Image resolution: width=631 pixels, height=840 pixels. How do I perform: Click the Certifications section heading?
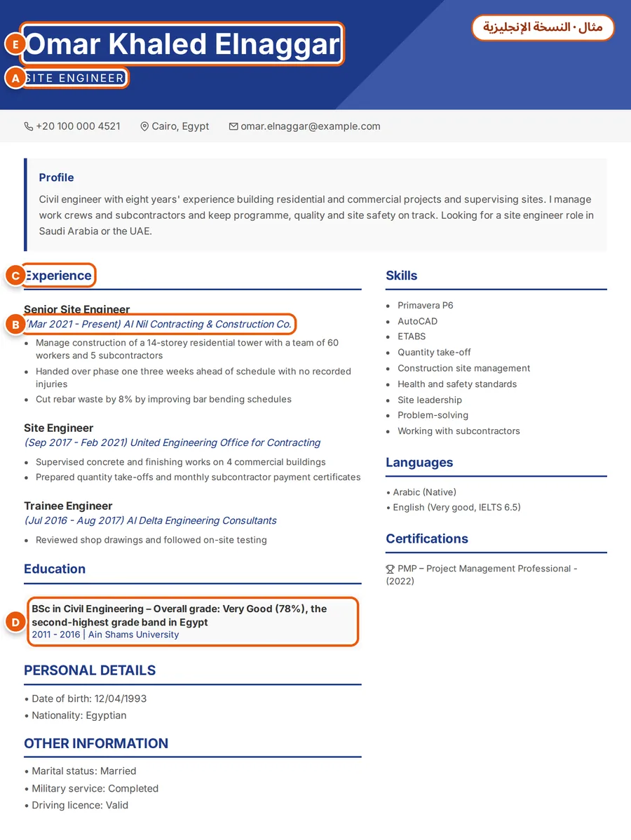[427, 539]
